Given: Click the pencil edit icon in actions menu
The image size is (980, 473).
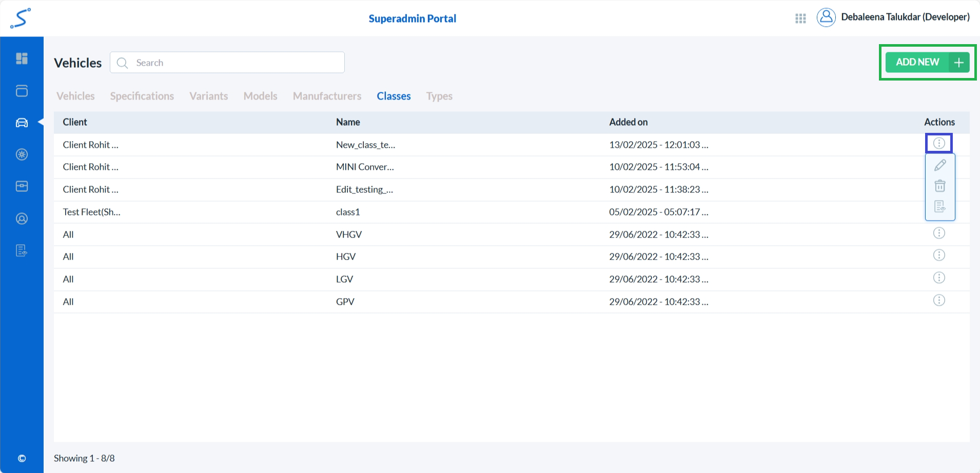Looking at the screenshot, I should [939, 165].
